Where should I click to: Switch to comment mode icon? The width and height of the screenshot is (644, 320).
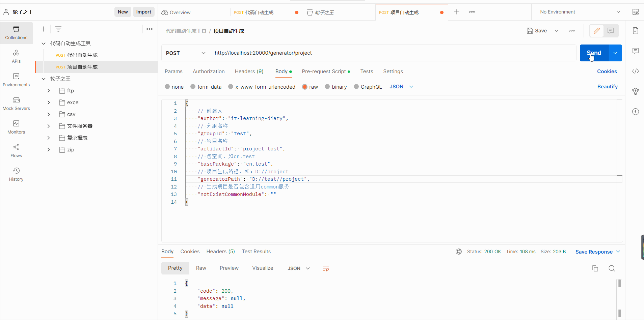tap(611, 31)
